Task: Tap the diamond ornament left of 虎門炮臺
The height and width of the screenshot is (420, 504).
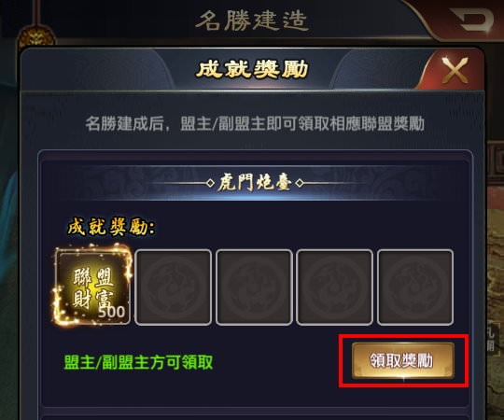Action: (210, 183)
